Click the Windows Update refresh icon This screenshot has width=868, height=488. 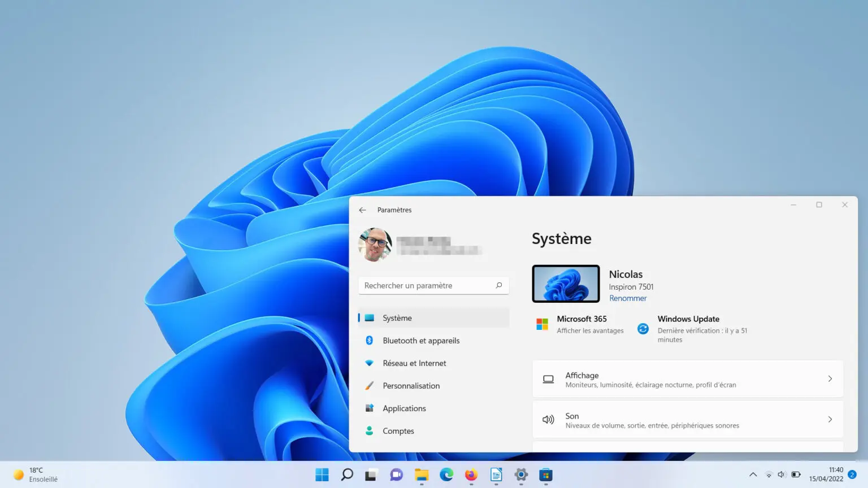[x=643, y=328]
